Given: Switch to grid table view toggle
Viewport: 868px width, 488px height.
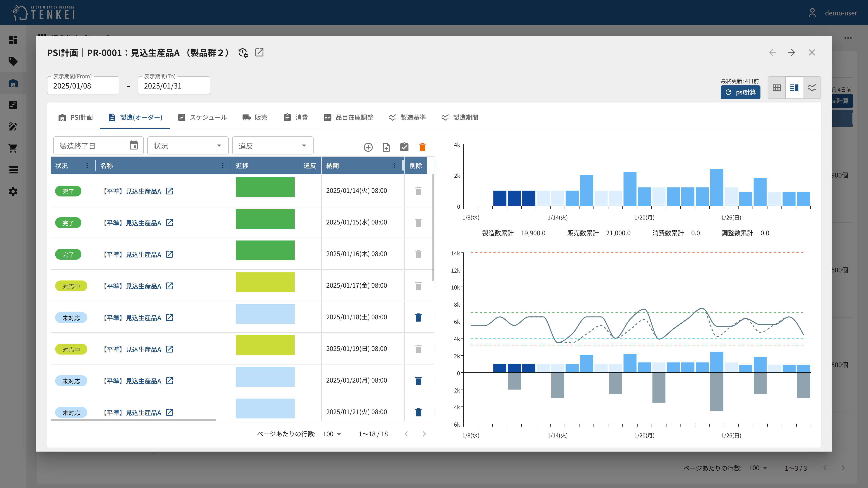Looking at the screenshot, I should pyautogui.click(x=777, y=88).
